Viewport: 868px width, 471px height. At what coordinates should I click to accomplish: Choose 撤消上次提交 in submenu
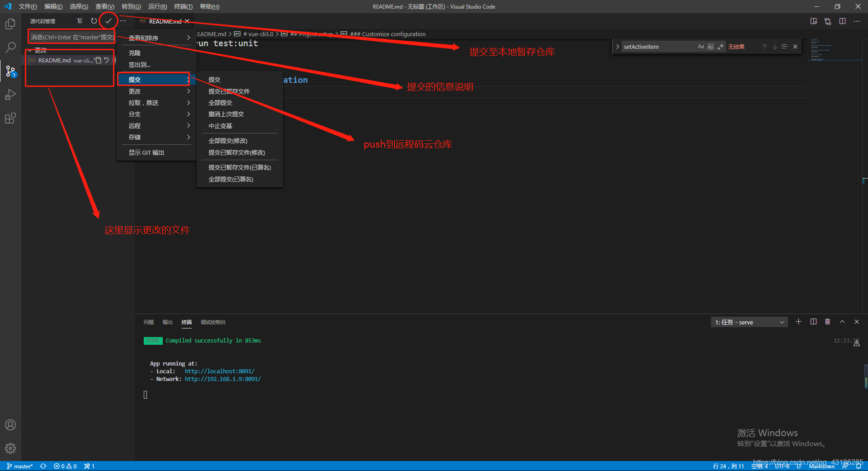tap(240, 114)
